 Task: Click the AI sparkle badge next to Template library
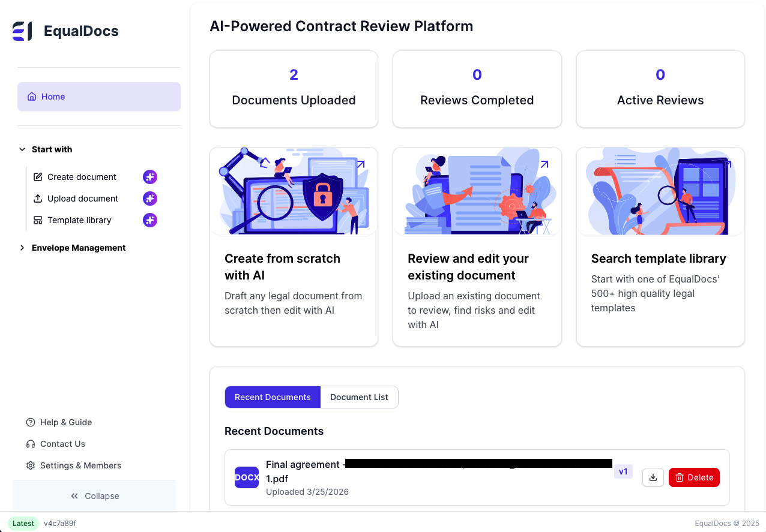[x=149, y=220]
